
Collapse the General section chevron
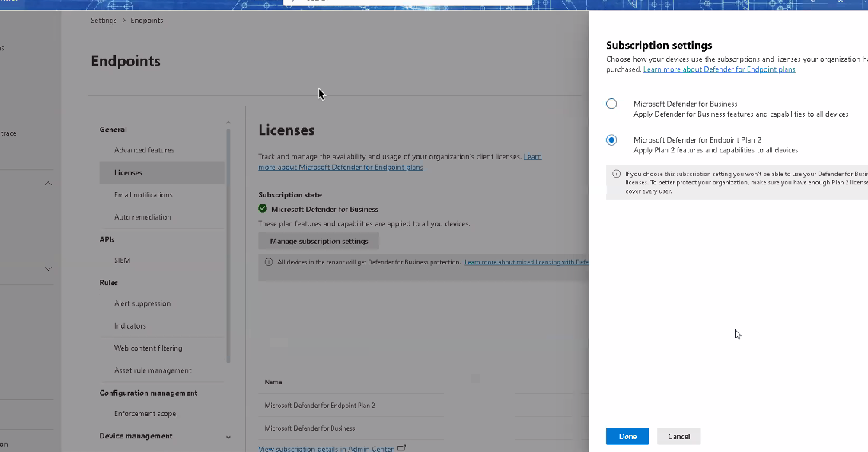tap(228, 123)
